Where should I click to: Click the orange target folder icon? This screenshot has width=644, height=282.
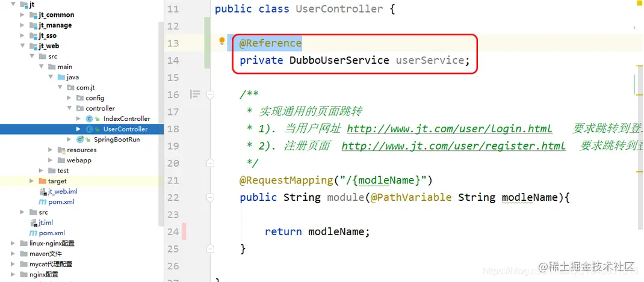pos(42,181)
